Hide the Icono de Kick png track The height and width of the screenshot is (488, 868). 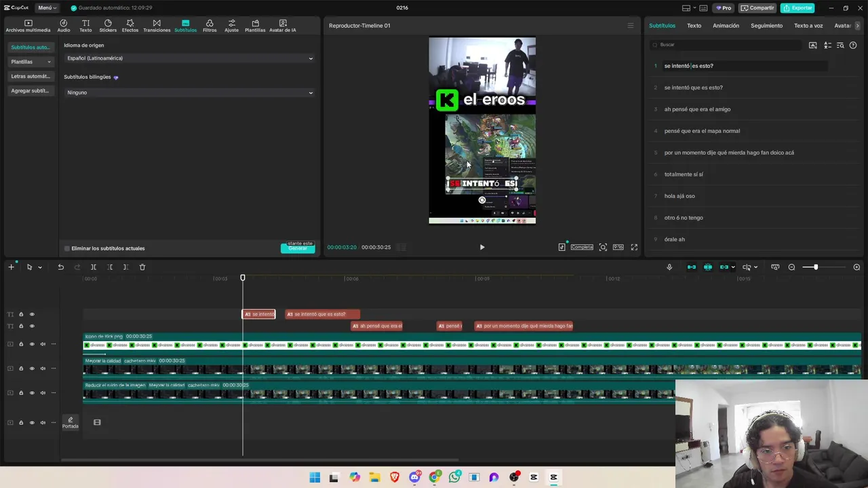point(32,344)
